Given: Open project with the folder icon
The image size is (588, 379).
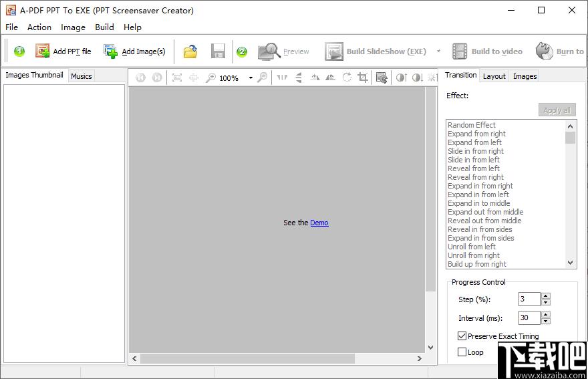Looking at the screenshot, I should pos(190,51).
